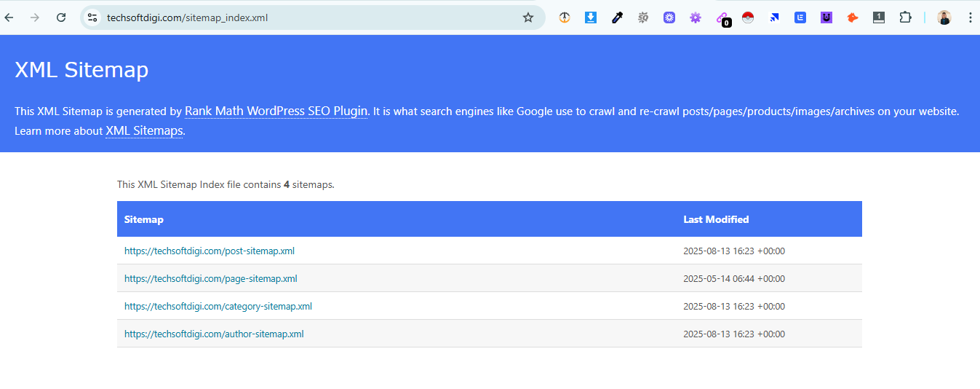The height and width of the screenshot is (389, 980).
Task: Open the purple smiley face extension
Action: click(826, 17)
